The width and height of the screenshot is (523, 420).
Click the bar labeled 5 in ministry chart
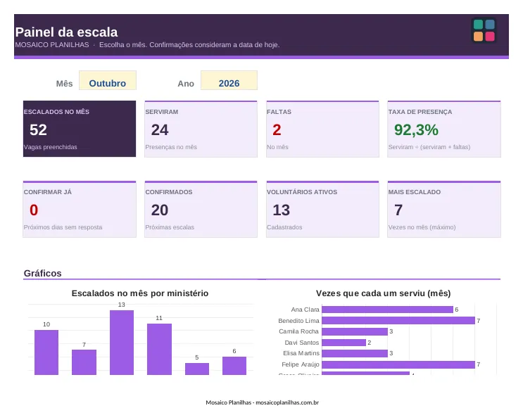[x=197, y=369]
